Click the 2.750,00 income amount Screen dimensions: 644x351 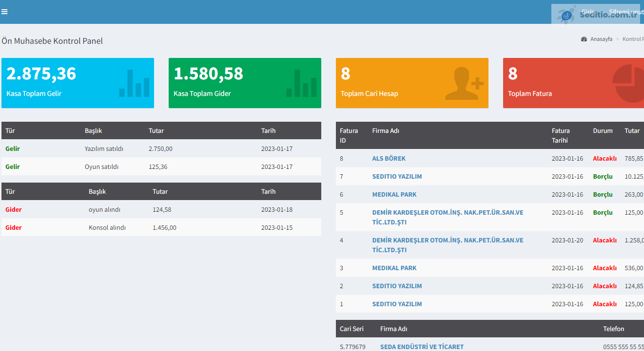click(x=160, y=148)
